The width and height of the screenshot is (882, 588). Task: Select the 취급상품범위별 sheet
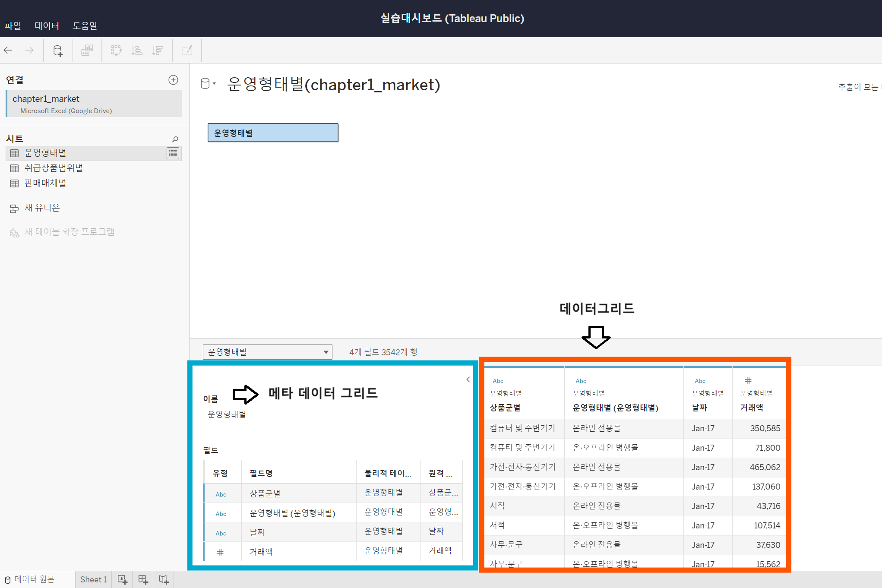pos(54,168)
